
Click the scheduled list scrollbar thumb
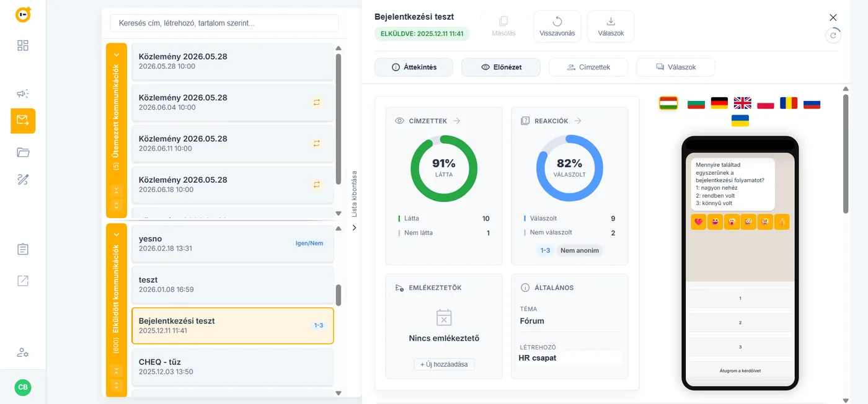pyautogui.click(x=339, y=118)
